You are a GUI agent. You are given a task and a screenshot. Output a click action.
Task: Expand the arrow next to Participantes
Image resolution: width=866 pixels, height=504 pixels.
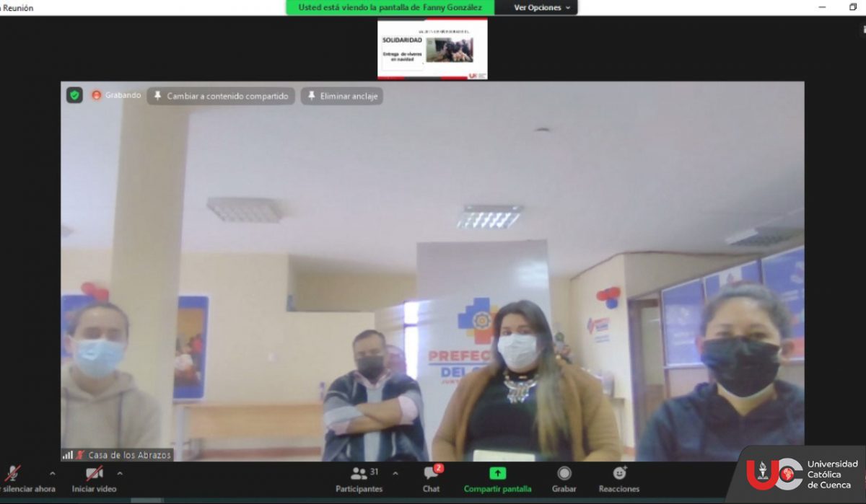coord(395,474)
